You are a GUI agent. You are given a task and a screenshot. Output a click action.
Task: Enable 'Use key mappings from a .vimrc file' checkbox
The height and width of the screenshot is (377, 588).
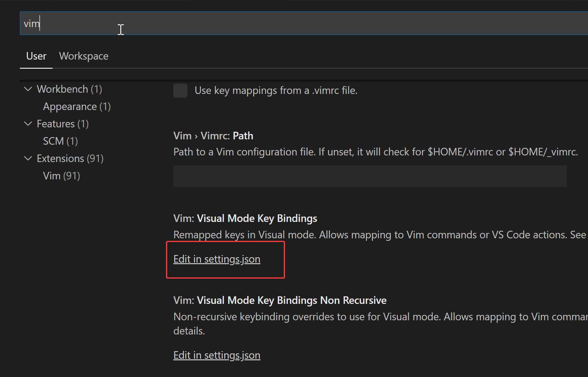[180, 90]
